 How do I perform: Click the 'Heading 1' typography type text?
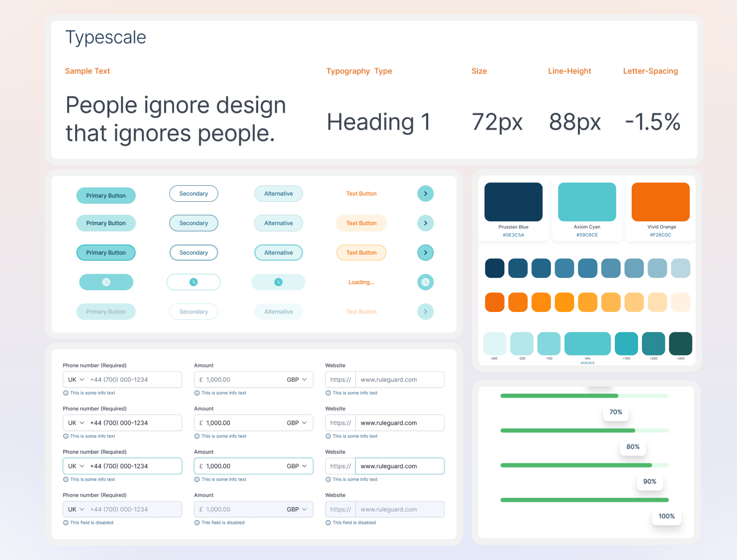tap(379, 122)
